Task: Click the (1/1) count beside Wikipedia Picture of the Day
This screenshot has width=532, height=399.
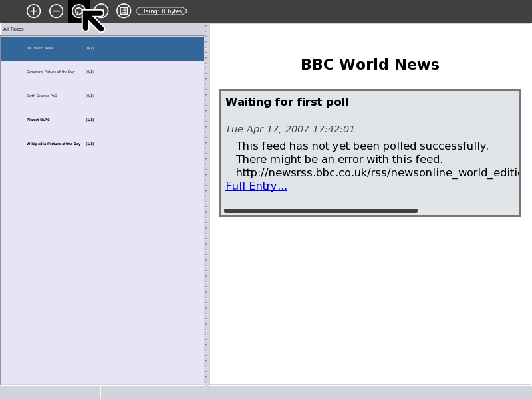Action: click(90, 144)
